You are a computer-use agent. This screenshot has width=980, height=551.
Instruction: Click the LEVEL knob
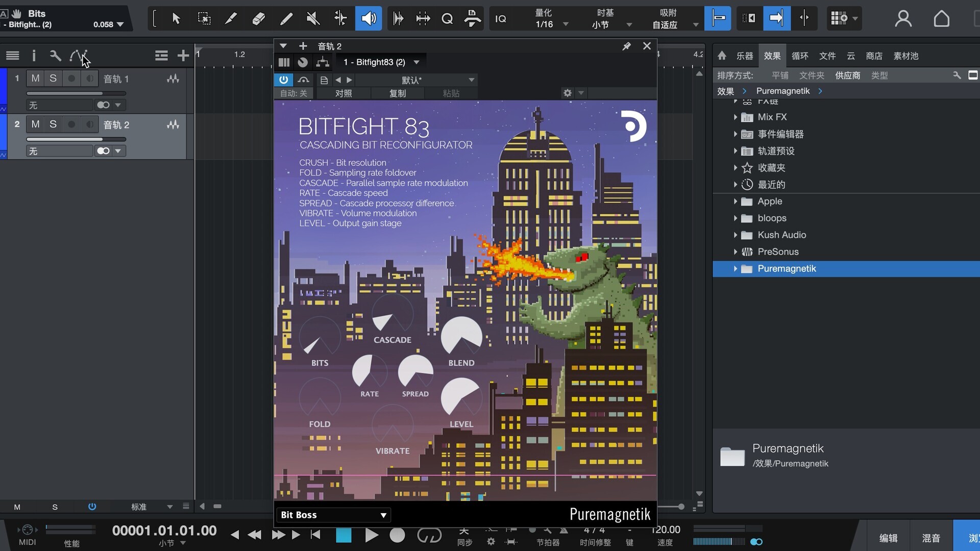[461, 397]
